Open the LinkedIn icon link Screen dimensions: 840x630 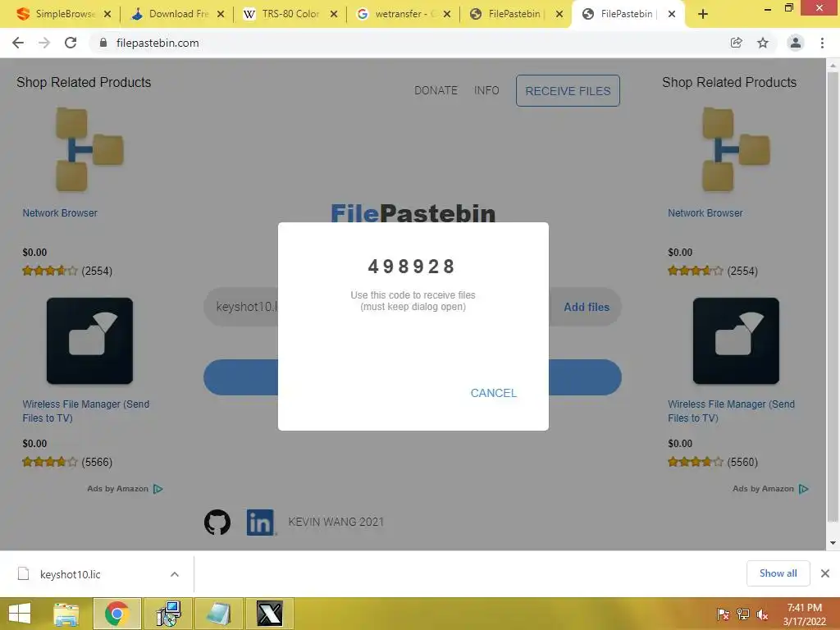pos(261,523)
